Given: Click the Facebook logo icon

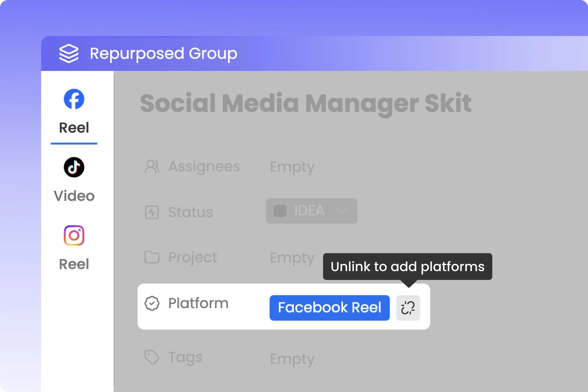Looking at the screenshot, I should click(74, 99).
